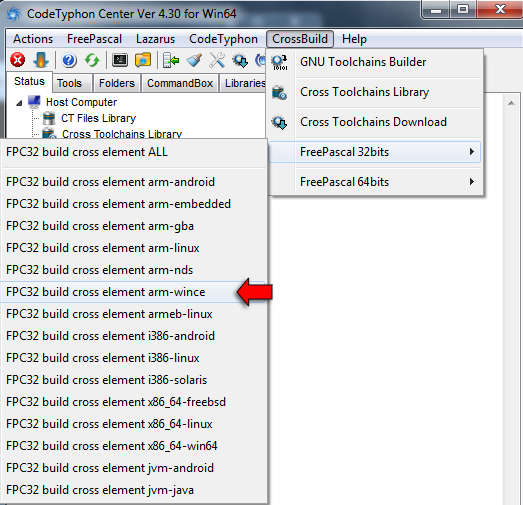Choose FPC32 build cross element arm-wince
Screen dimensions: 523x505
click(x=133, y=292)
